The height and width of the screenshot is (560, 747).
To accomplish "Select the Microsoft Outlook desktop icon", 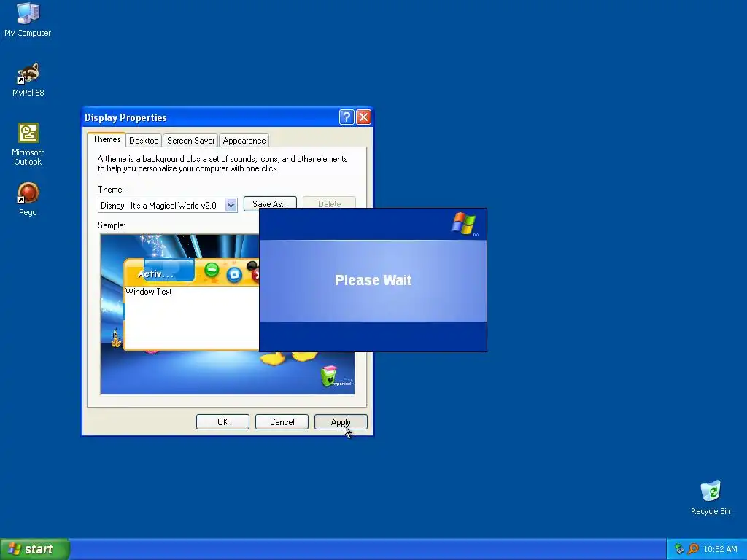I will [x=28, y=144].
